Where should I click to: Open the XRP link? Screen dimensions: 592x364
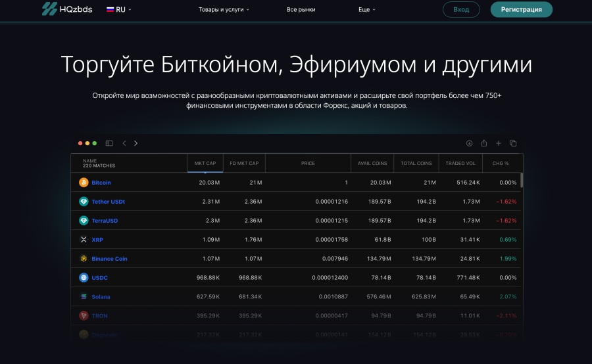click(97, 240)
